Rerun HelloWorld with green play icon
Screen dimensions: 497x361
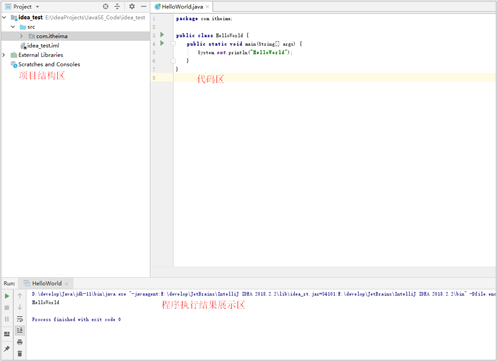click(x=7, y=296)
